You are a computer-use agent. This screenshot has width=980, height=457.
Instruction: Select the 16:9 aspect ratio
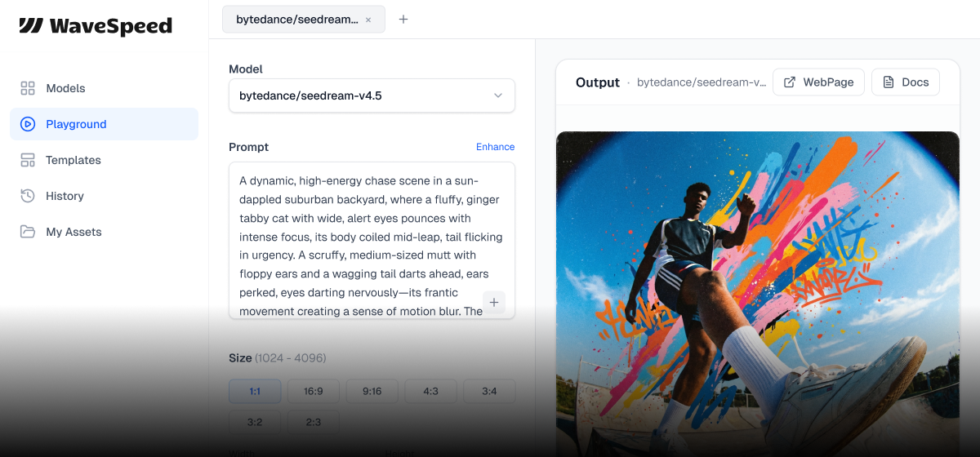[x=314, y=391]
